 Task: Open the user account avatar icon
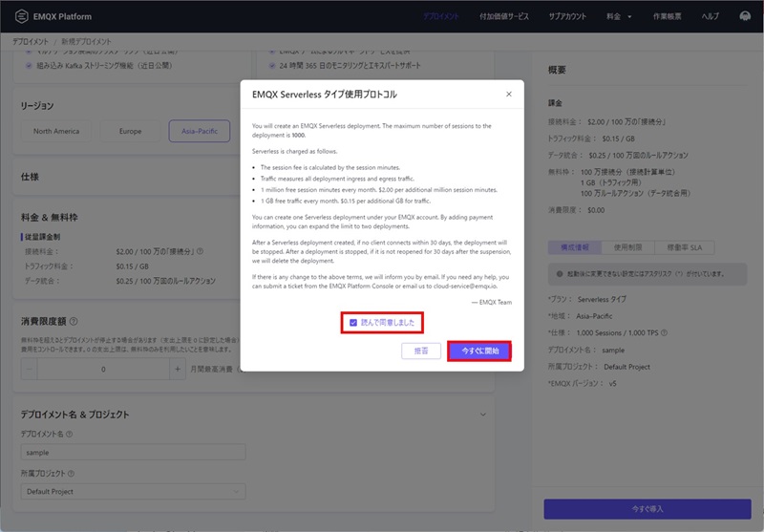point(745,16)
